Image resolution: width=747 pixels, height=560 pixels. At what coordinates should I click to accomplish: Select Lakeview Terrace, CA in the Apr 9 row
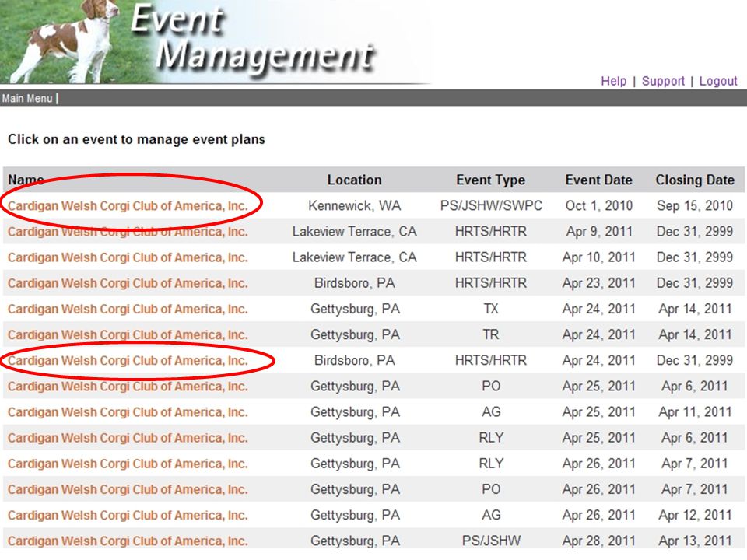point(355,232)
